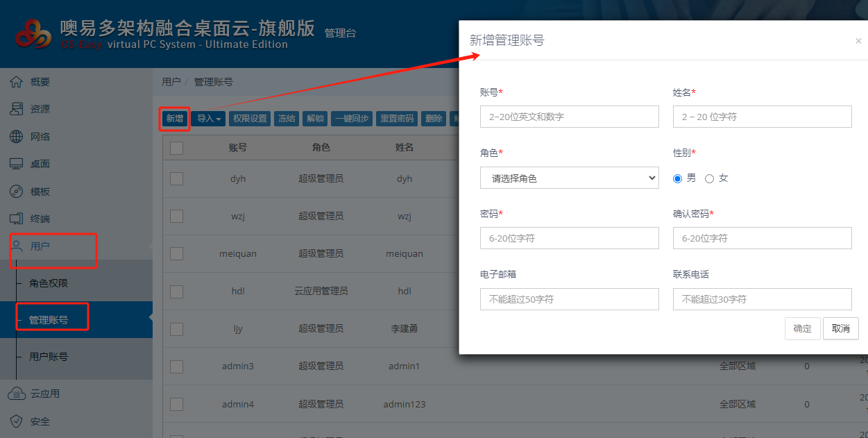
Task: Click the 终端 terminal icon in sidebar
Action: tap(16, 219)
